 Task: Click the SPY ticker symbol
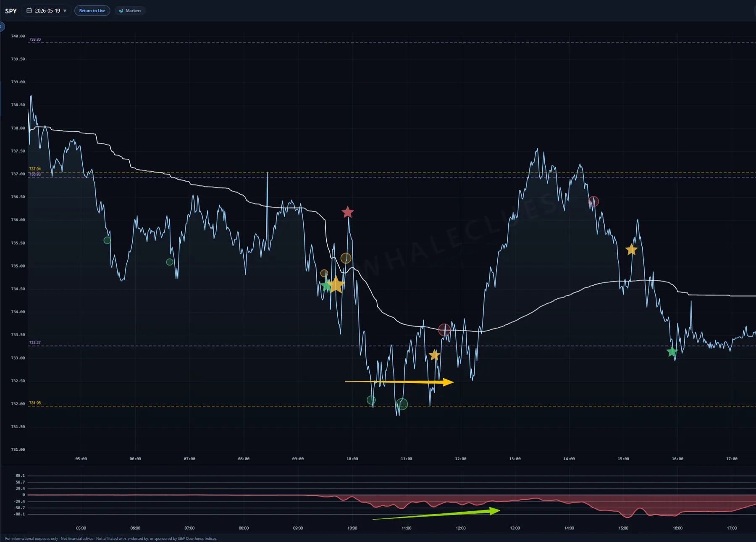[11, 11]
